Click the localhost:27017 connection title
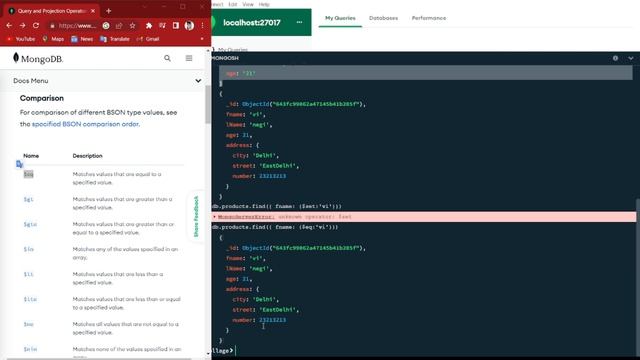Screen dimensions: 640x360 [252, 22]
